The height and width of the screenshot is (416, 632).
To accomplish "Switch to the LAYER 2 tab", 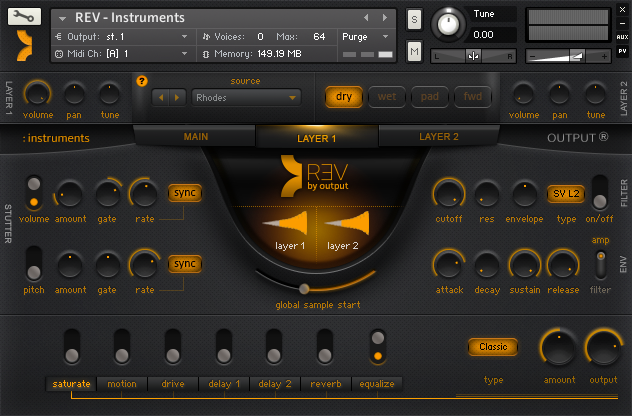I will (439, 137).
